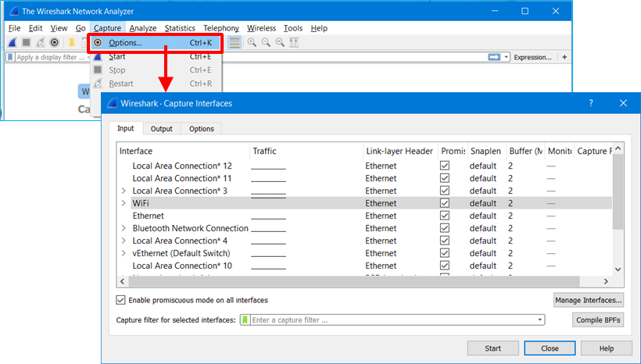
Task: Click the resize columns toolbar icon
Action: click(294, 42)
